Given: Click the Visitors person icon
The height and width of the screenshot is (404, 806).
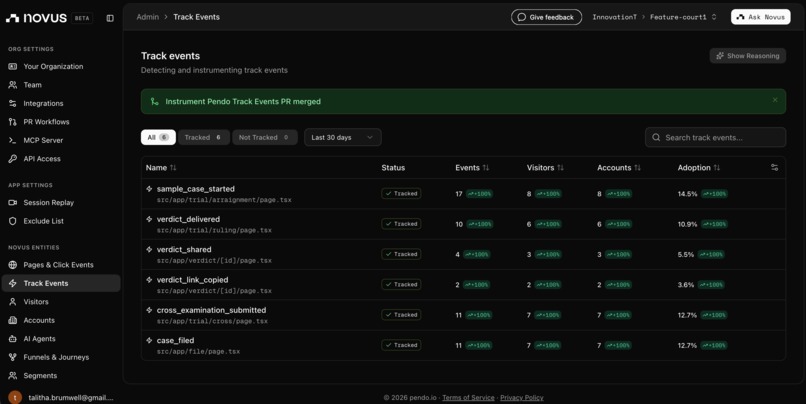Looking at the screenshot, I should tap(13, 302).
